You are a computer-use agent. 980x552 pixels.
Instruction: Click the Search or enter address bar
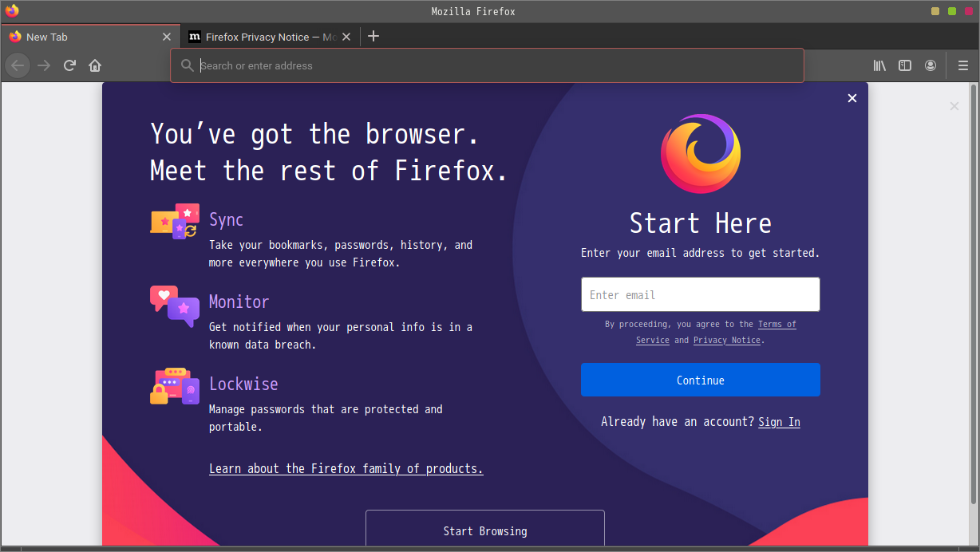pyautogui.click(x=487, y=65)
